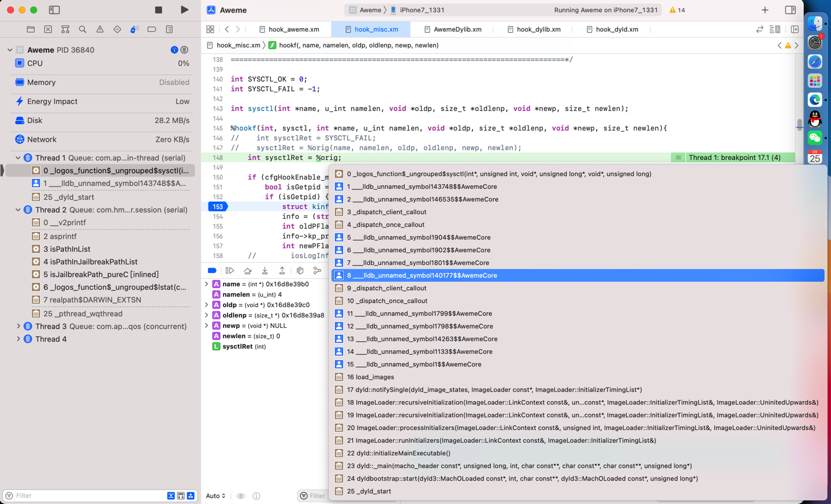Open the Test navigator diamond icon
The width and height of the screenshot is (831, 504).
(117, 29)
